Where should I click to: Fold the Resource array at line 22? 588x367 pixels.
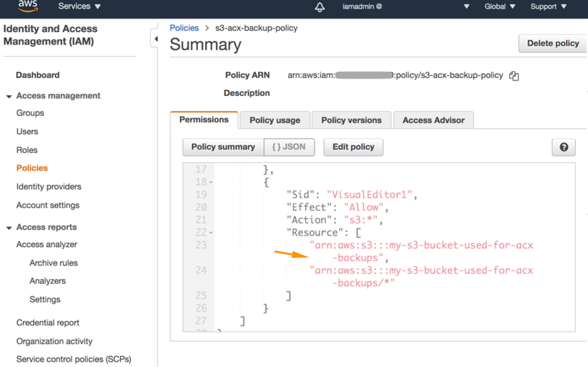coord(210,233)
